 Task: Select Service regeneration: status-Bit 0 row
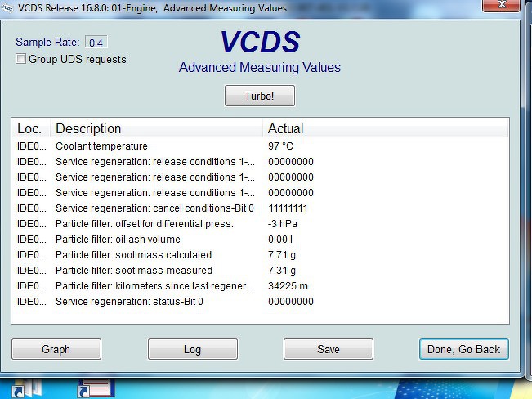coord(260,302)
